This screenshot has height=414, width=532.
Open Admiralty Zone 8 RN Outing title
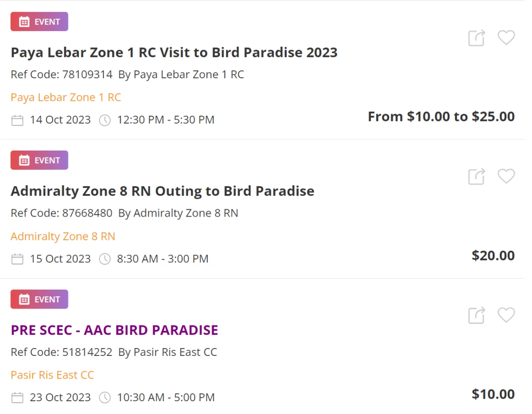click(163, 191)
